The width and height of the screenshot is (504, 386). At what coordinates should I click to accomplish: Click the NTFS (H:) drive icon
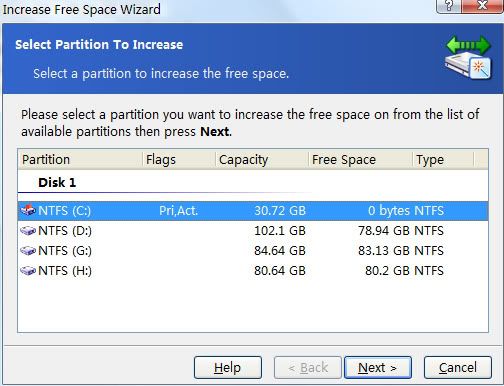(28, 270)
